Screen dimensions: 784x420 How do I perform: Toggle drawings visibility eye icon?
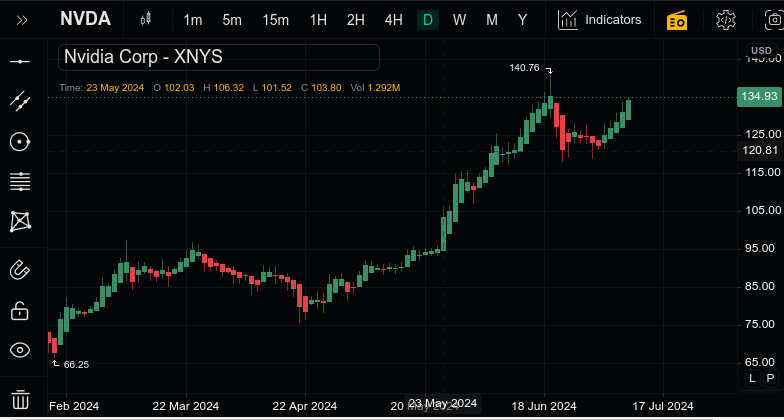(x=20, y=350)
